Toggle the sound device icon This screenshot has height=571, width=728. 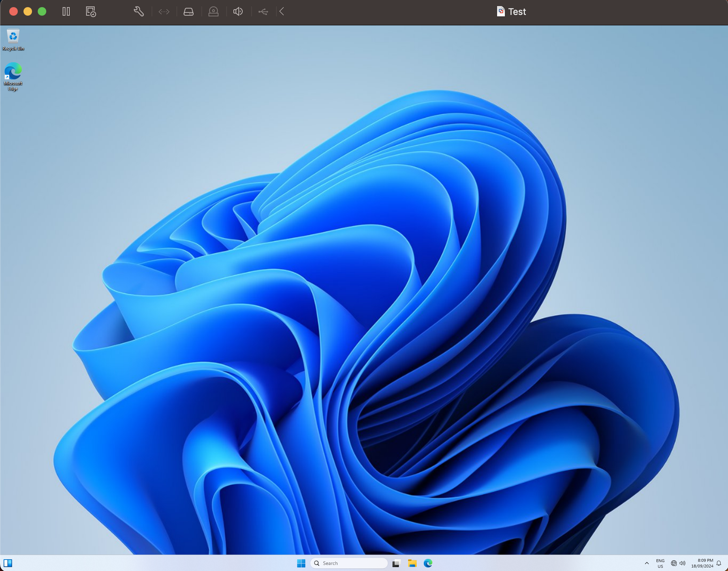coord(238,12)
